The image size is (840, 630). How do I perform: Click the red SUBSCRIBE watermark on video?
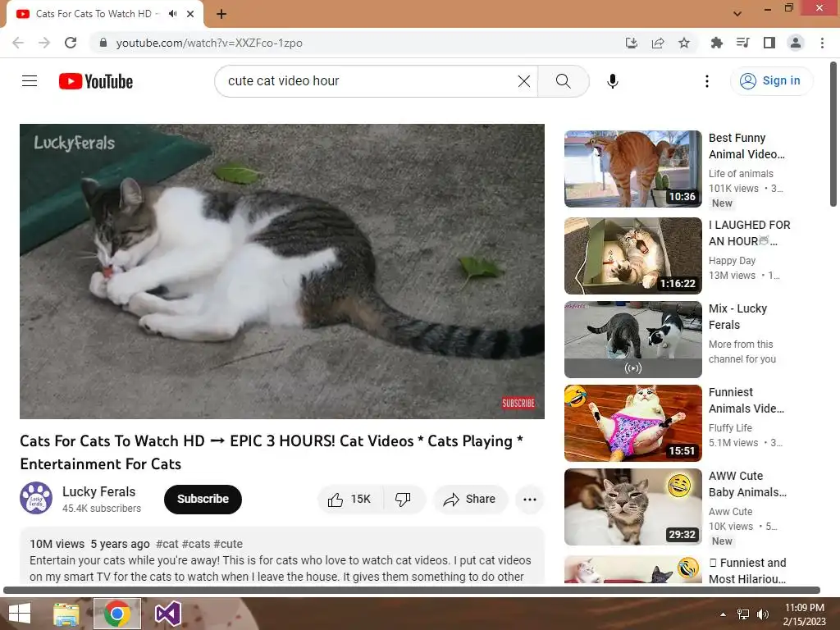pyautogui.click(x=518, y=403)
